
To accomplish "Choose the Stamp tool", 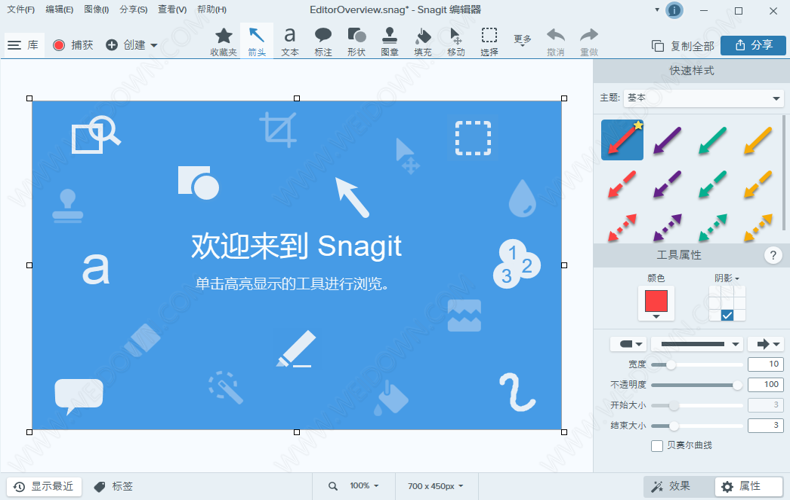I will (389, 41).
